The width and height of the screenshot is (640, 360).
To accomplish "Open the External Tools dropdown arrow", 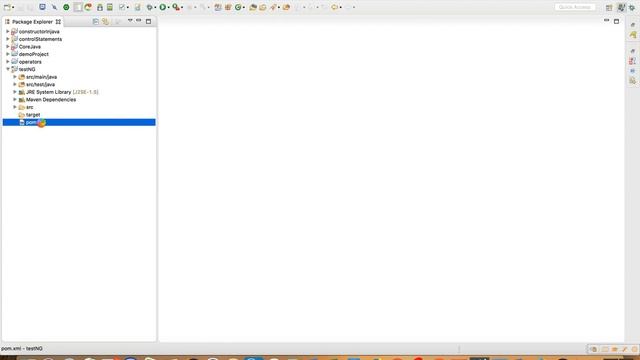I will 182,7.
